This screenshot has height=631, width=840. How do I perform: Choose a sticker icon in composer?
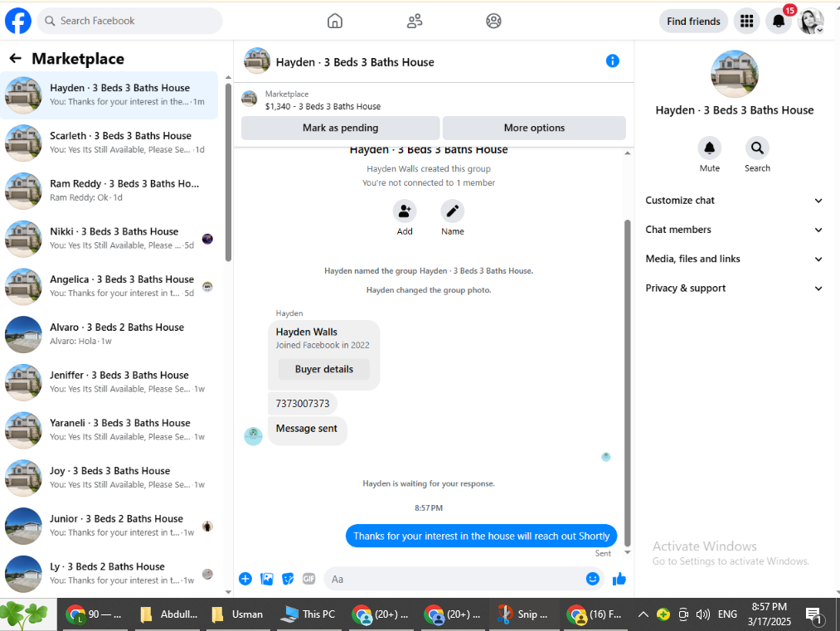pyautogui.click(x=288, y=579)
